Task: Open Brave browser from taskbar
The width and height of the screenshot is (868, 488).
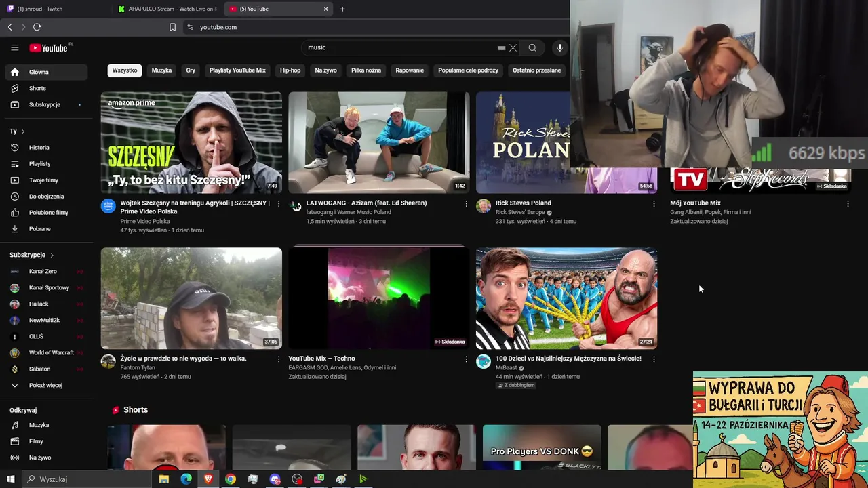Action: pos(208,479)
